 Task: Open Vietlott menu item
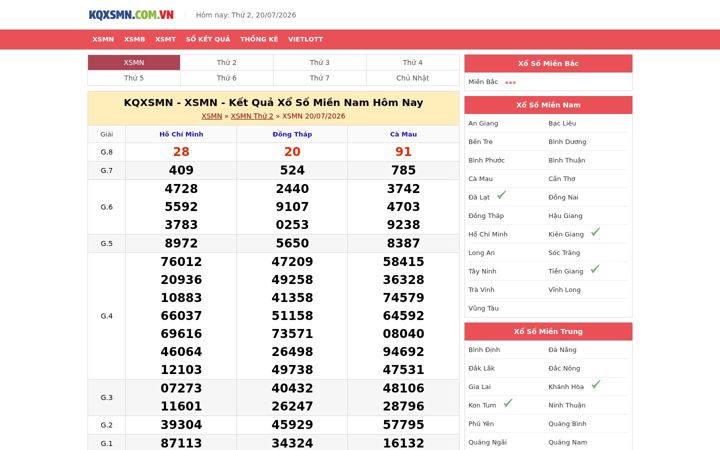(305, 39)
